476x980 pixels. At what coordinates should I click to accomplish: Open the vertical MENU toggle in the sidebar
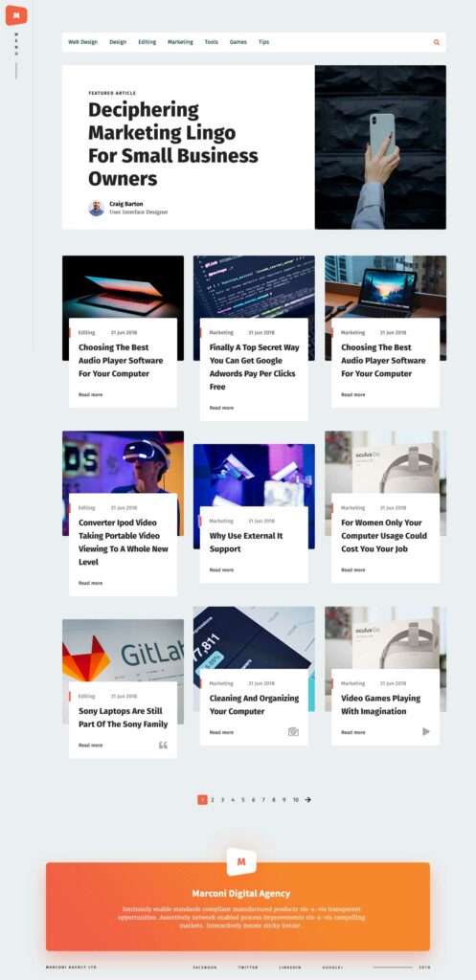coord(16,44)
